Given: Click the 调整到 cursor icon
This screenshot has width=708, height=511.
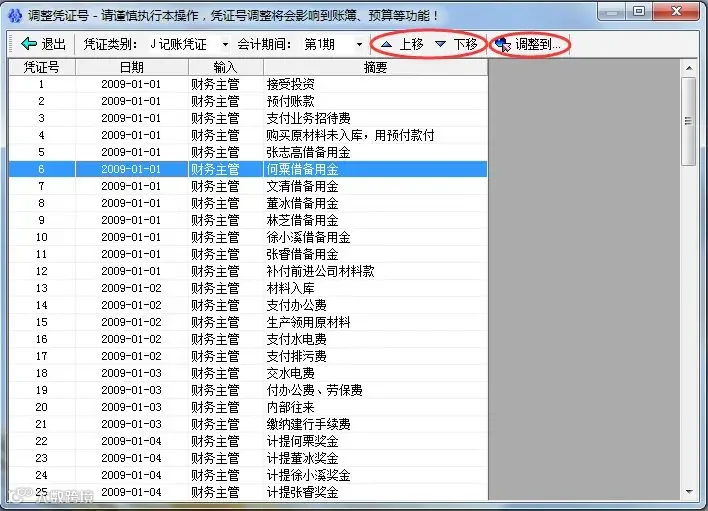Looking at the screenshot, I should (x=503, y=45).
